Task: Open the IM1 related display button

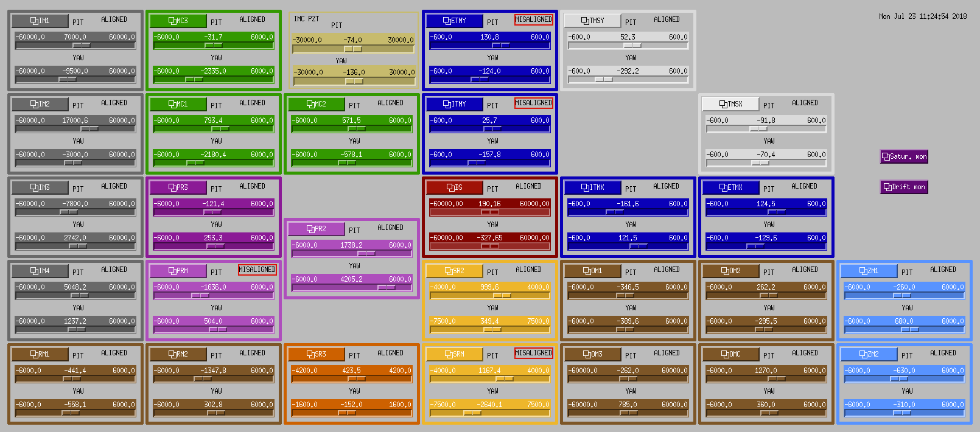Action: pyautogui.click(x=40, y=21)
